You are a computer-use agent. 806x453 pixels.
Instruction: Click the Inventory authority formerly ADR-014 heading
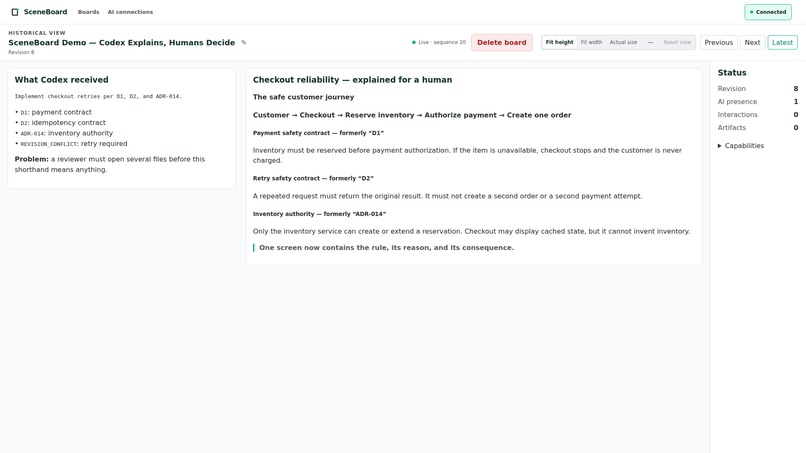coord(319,214)
